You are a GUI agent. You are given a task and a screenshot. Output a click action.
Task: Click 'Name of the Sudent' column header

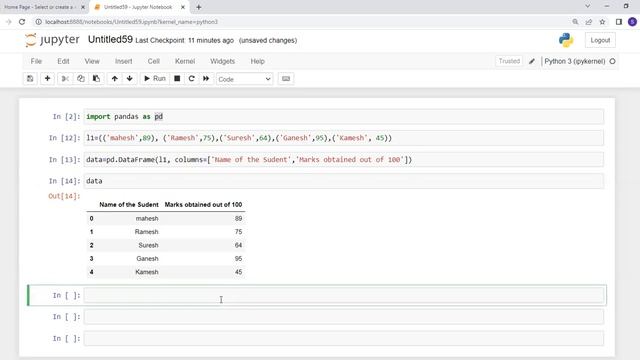129,204
